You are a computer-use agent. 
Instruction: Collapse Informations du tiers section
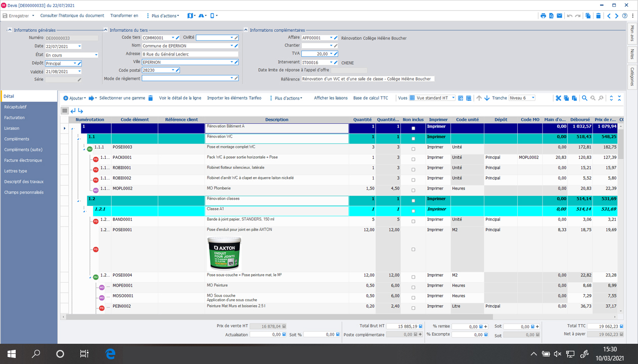point(106,30)
